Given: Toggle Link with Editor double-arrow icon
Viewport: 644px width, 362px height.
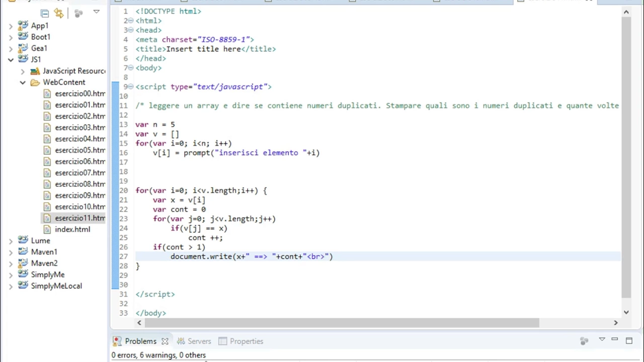Looking at the screenshot, I should click(x=59, y=14).
